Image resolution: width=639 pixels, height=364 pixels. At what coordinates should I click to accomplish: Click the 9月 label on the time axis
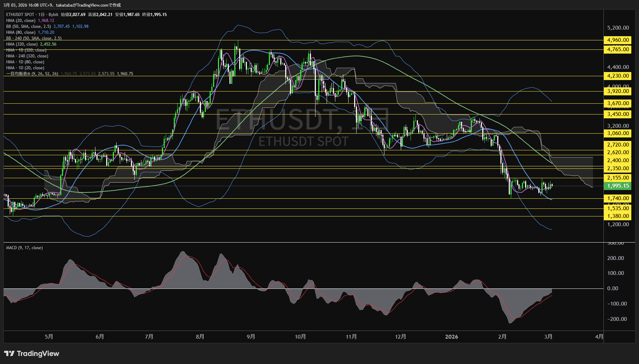(251, 337)
